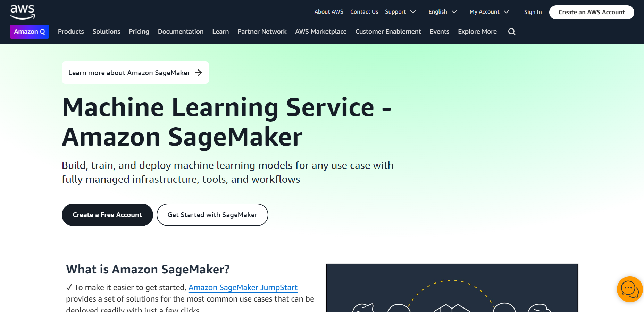This screenshot has width=644, height=312.
Task: Click the Machine Learning Service page title
Action: point(227,122)
